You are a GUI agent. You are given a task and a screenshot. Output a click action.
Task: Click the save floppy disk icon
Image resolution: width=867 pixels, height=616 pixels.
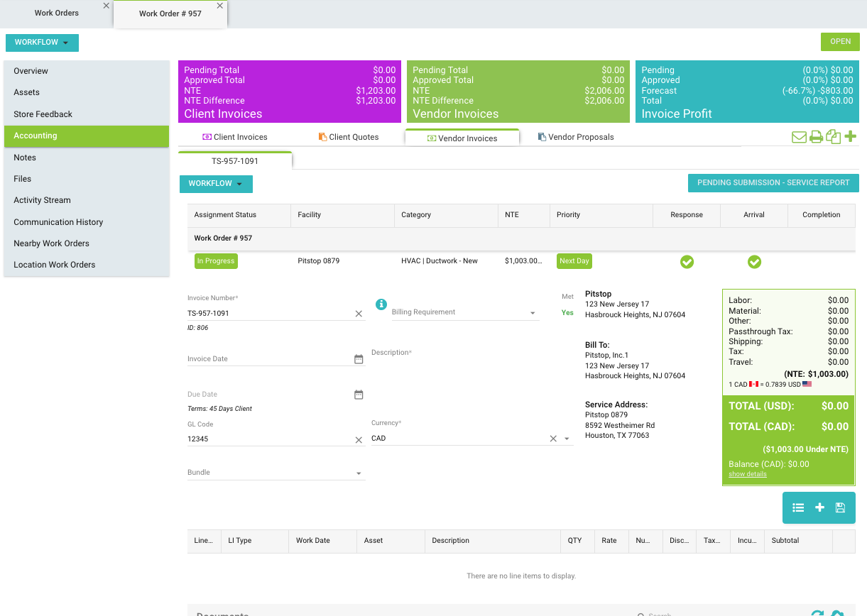point(840,507)
